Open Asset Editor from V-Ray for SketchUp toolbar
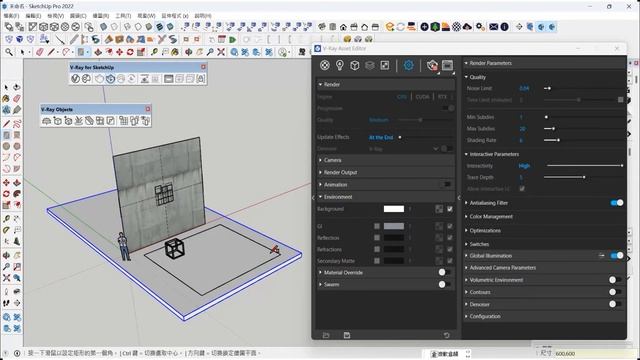Viewport: 640px width, 360px height. 75,79
